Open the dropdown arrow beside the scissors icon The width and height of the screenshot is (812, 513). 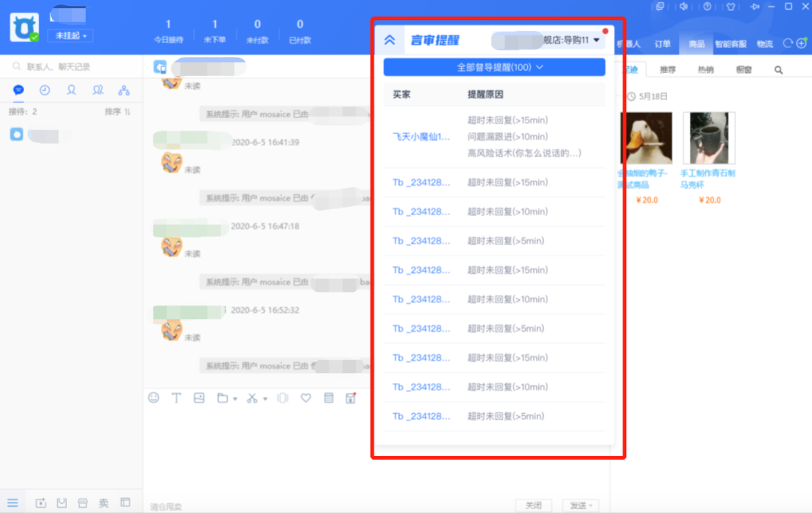265,399
